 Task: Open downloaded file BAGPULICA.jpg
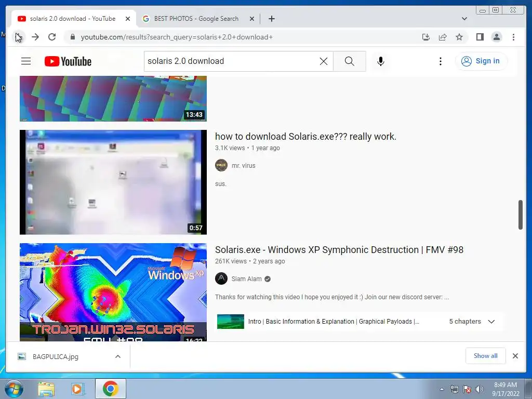point(55,356)
